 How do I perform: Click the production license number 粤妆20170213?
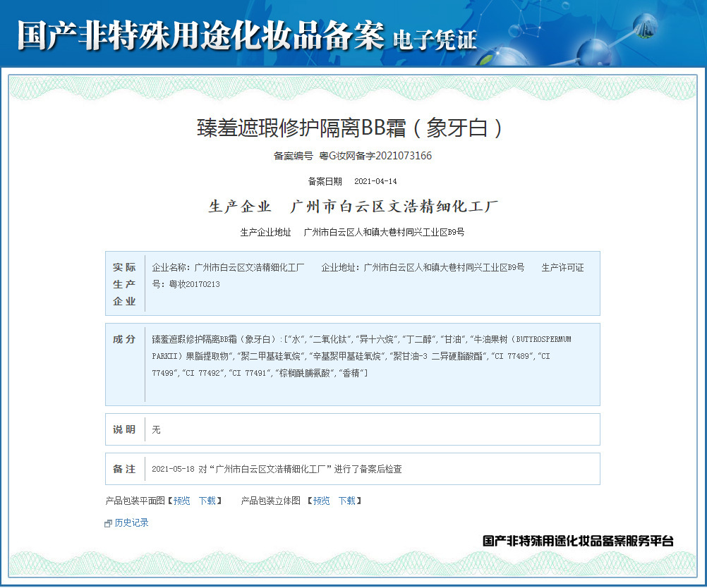coord(194,284)
